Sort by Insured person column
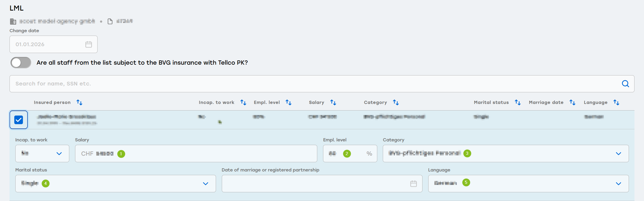Viewport: 644px width, 201px height. click(79, 102)
